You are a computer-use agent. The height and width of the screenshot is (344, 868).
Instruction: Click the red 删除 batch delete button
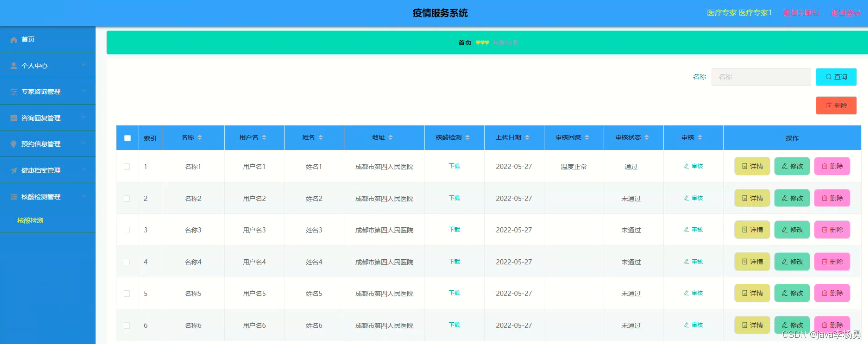click(x=836, y=106)
